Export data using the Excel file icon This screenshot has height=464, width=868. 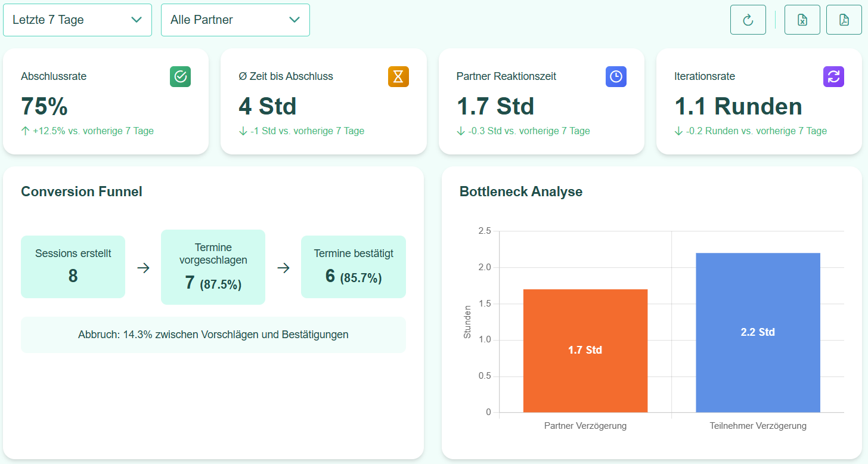tap(802, 19)
